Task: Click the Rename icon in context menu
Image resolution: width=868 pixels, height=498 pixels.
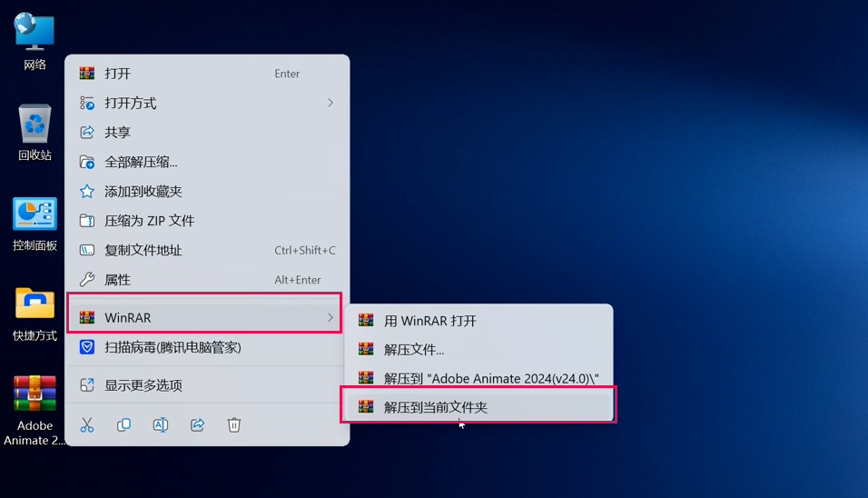Action: [x=160, y=424]
